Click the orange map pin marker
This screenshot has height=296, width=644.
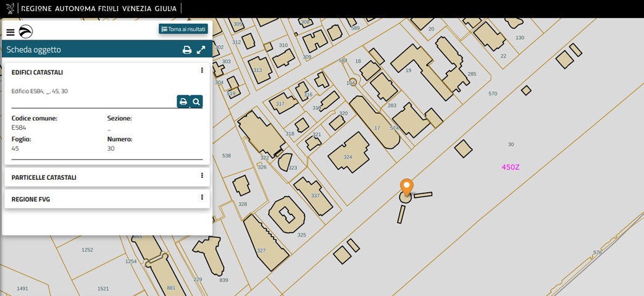pyautogui.click(x=406, y=186)
